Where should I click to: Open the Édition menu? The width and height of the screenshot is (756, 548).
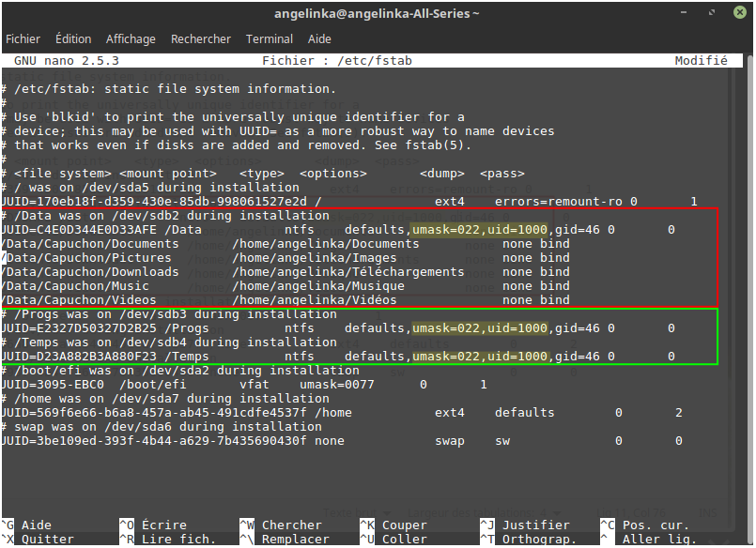73,39
